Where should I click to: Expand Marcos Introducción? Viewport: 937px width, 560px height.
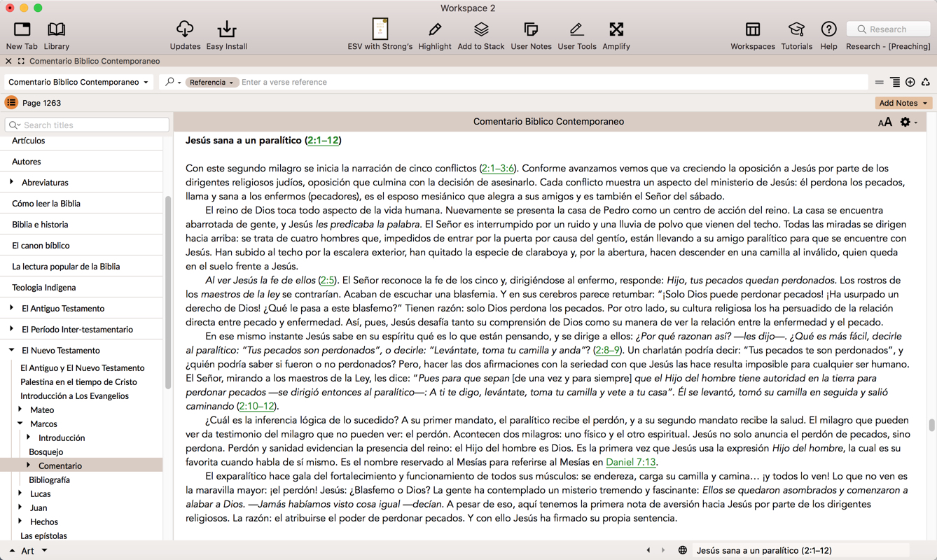coord(29,437)
